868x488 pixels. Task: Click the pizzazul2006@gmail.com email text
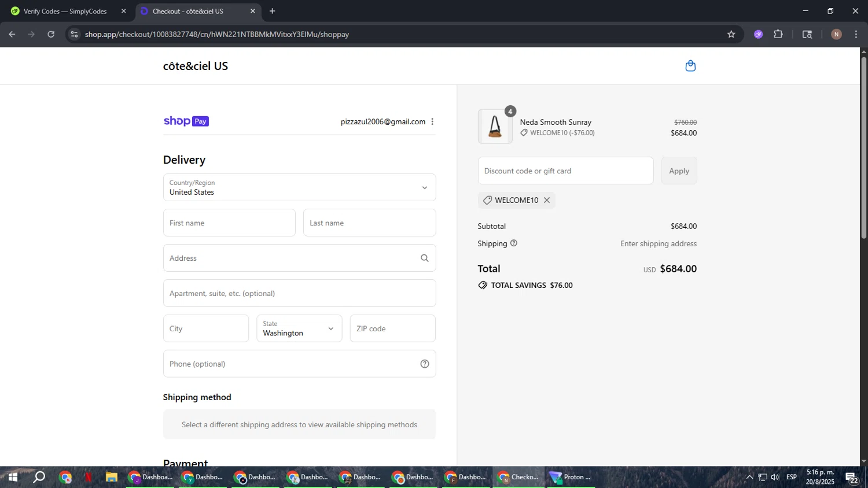(x=383, y=121)
